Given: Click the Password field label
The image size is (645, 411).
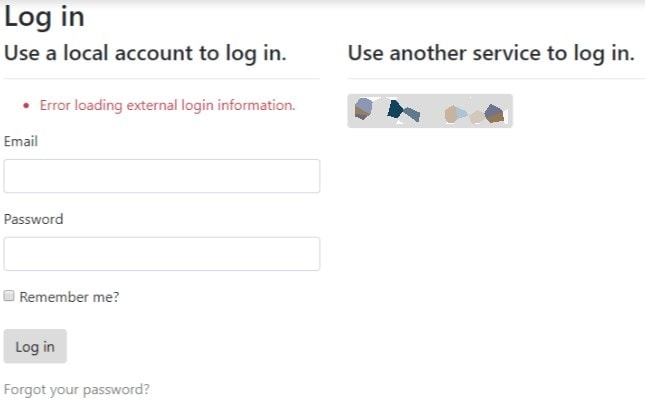Looking at the screenshot, I should click(33, 219).
